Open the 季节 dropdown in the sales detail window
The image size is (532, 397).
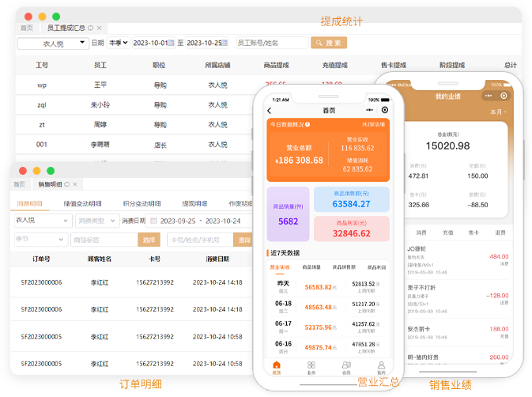[39, 240]
